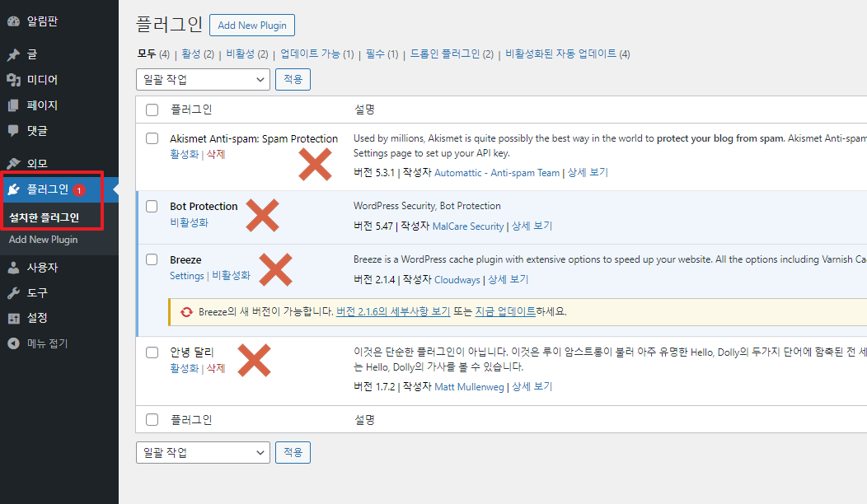
Task: Click the 댓글 comment bubble icon
Action: (x=14, y=130)
